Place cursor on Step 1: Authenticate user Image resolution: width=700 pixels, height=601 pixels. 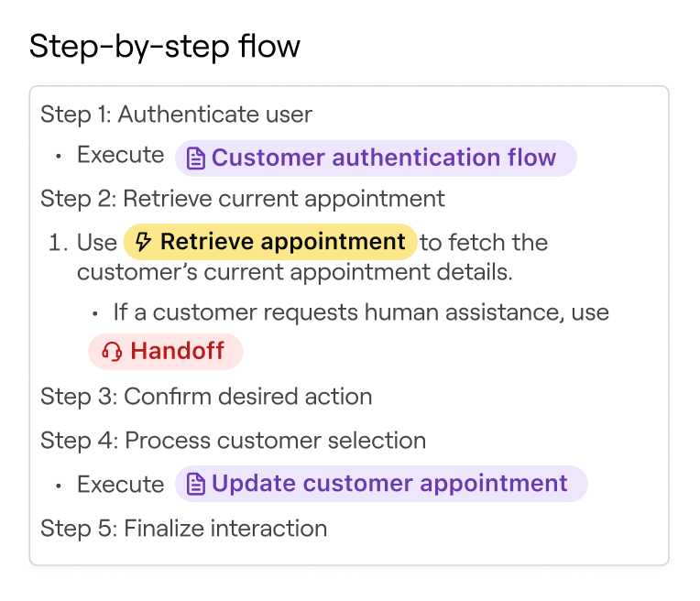pos(176,115)
